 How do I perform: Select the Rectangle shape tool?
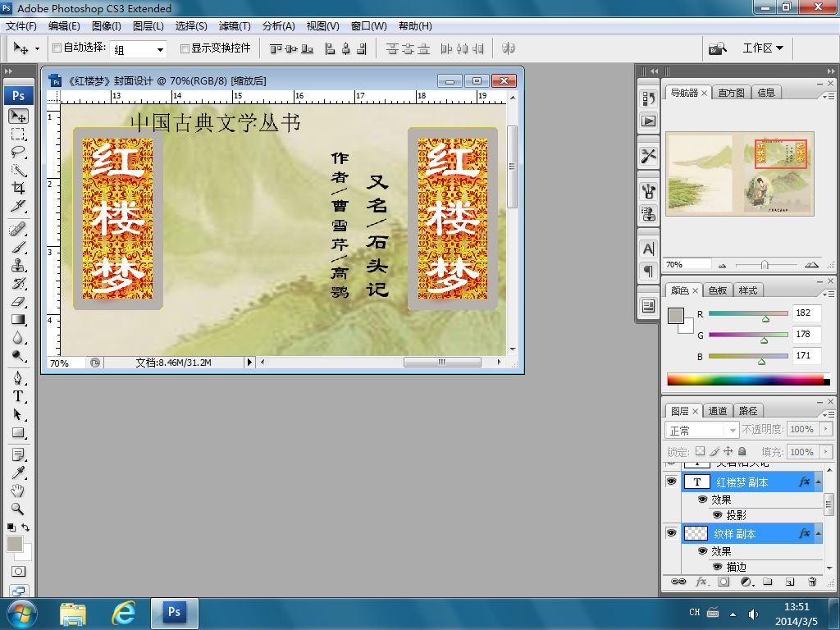click(x=18, y=433)
